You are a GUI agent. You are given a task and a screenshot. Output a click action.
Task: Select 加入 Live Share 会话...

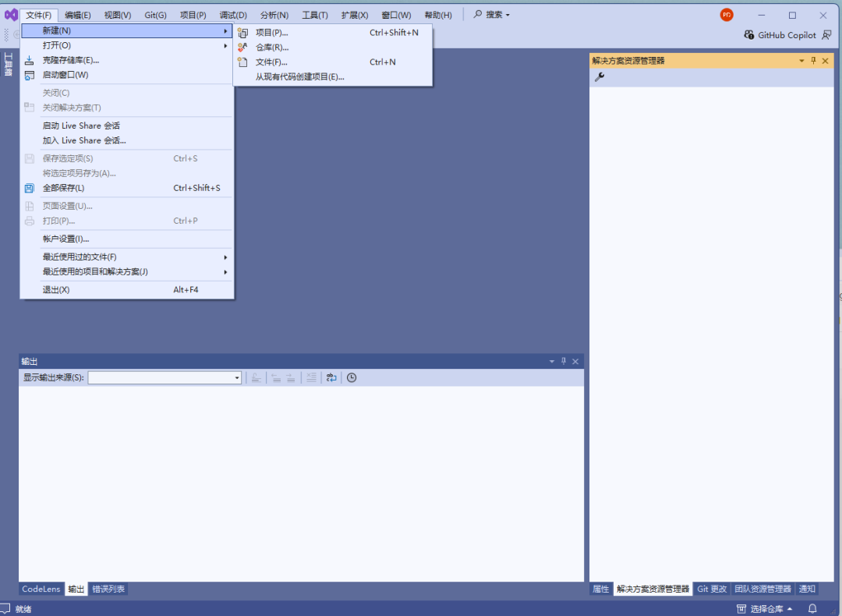[x=128, y=140]
